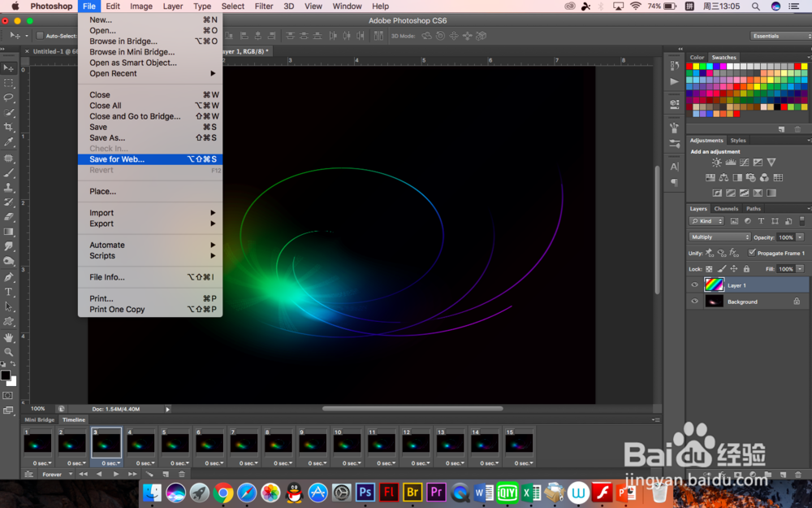This screenshot has height=508, width=812.
Task: Select the Type tool
Action: coord(9,292)
